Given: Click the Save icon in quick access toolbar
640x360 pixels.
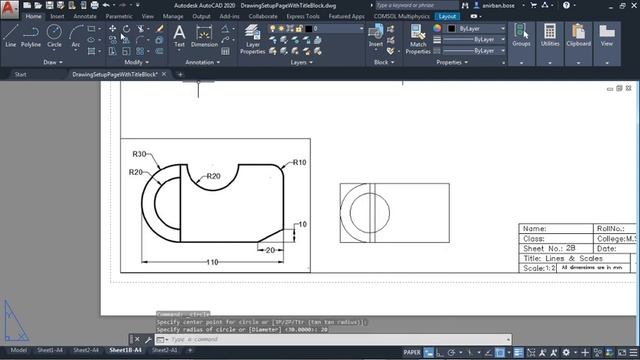Looking at the screenshot, I should click(x=50, y=5).
